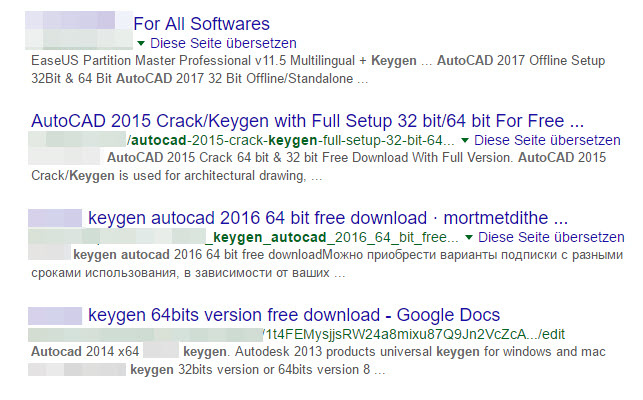643x400 pixels.
Task: Click 'Diese Seite übersetzen' beside the autocad-2015-crack URL
Action: coord(547,140)
